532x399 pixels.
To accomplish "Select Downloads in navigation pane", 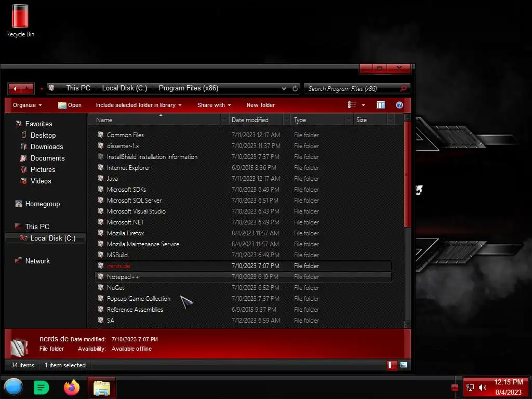I will [47, 147].
